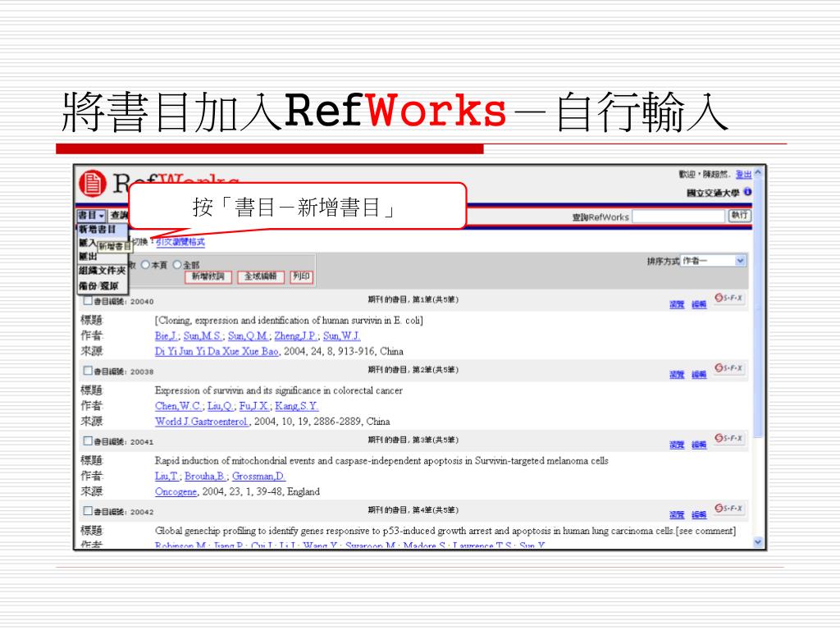Choose 匯出 from the 書目 menu

(89, 257)
